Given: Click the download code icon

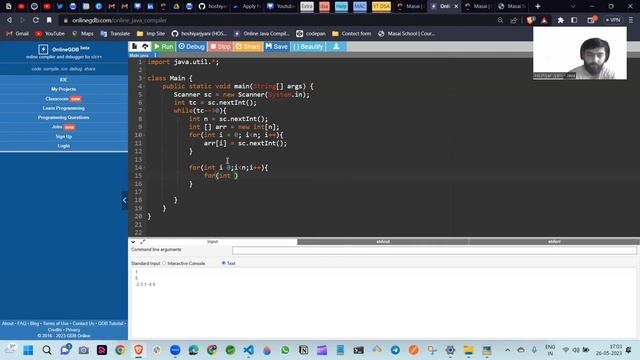Looking at the screenshot, I should click(x=336, y=47).
